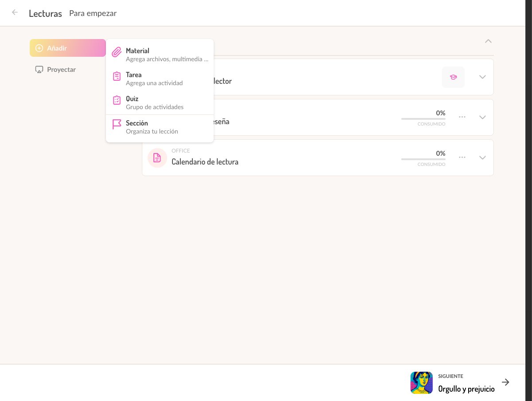532x401 pixels.
Task: Choose Sección to organize the lesson
Action: pyautogui.click(x=160, y=127)
